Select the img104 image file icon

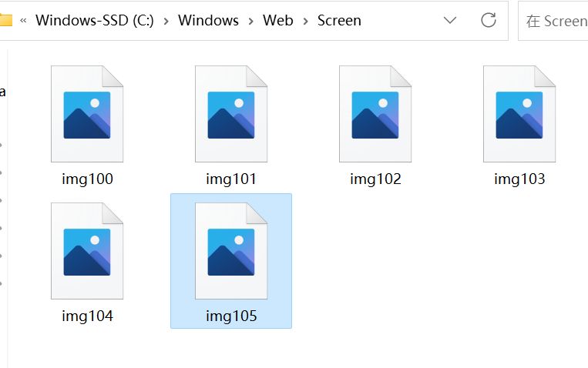tap(87, 251)
